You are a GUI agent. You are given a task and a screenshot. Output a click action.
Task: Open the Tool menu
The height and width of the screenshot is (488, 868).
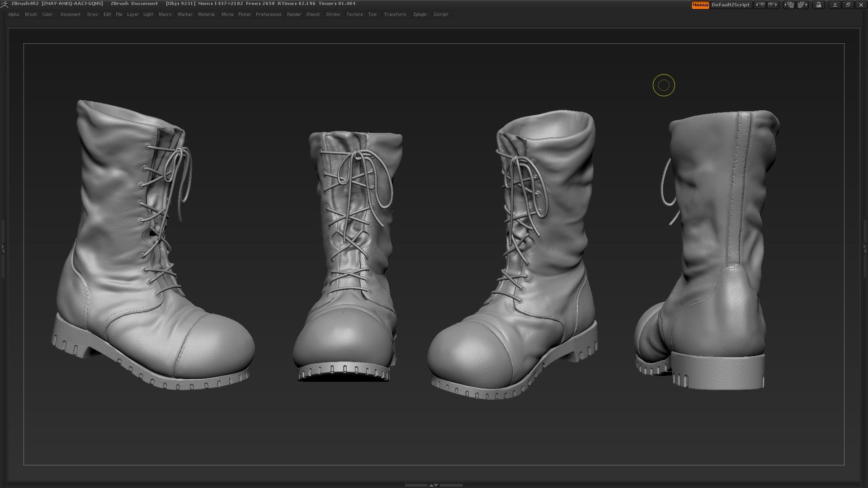tap(372, 14)
